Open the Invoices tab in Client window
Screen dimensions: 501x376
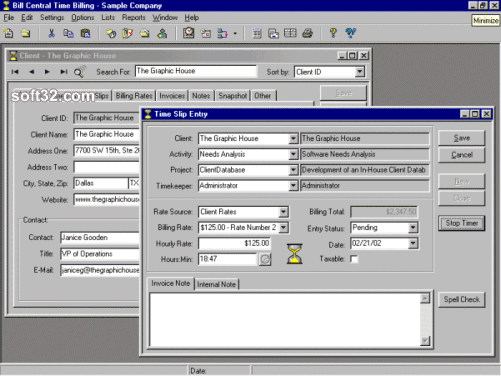[172, 96]
